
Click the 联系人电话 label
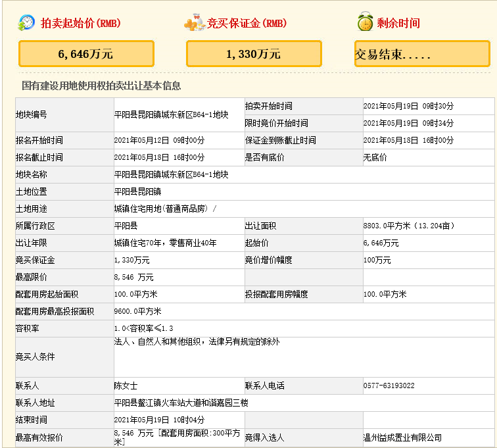[x=264, y=386]
